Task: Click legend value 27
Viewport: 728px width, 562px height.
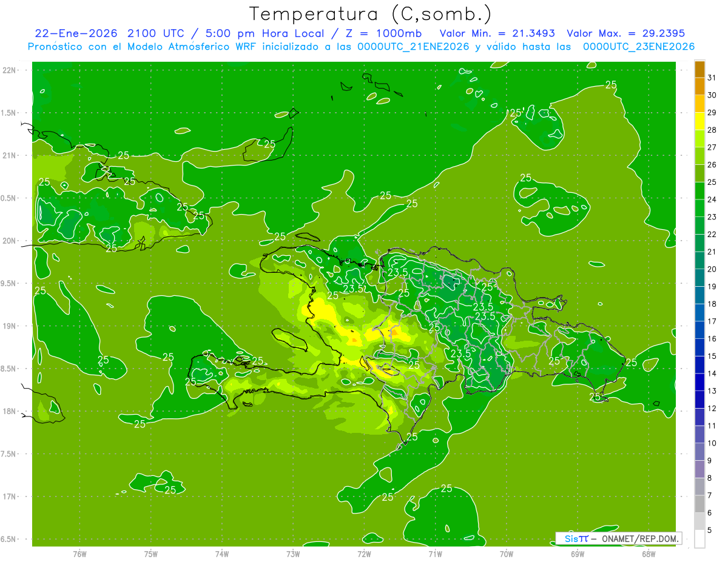Action: tap(712, 147)
